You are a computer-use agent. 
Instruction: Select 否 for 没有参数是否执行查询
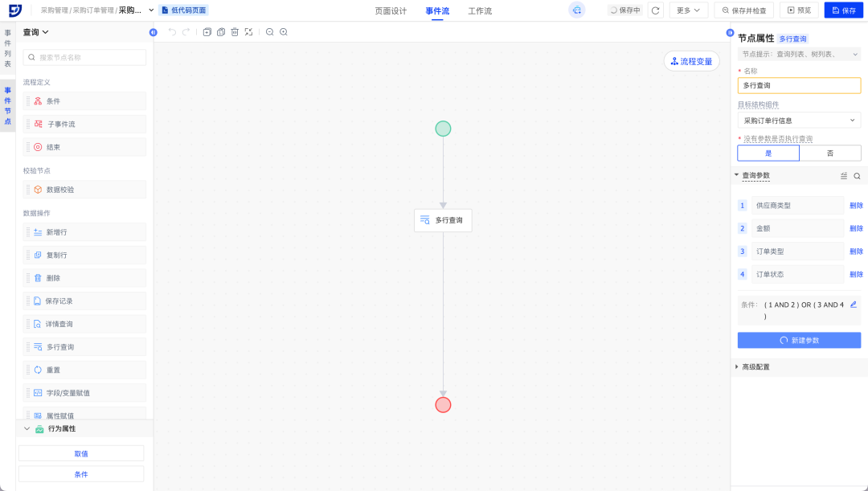pos(829,153)
